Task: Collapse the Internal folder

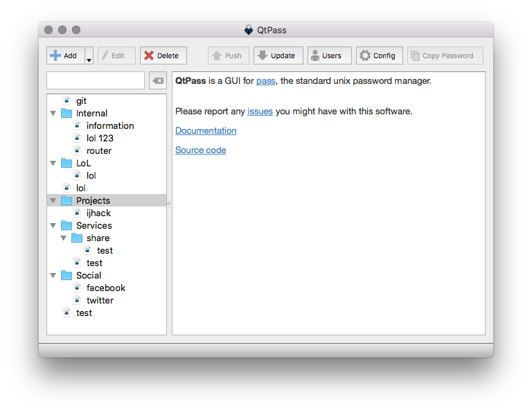Action: click(53, 113)
